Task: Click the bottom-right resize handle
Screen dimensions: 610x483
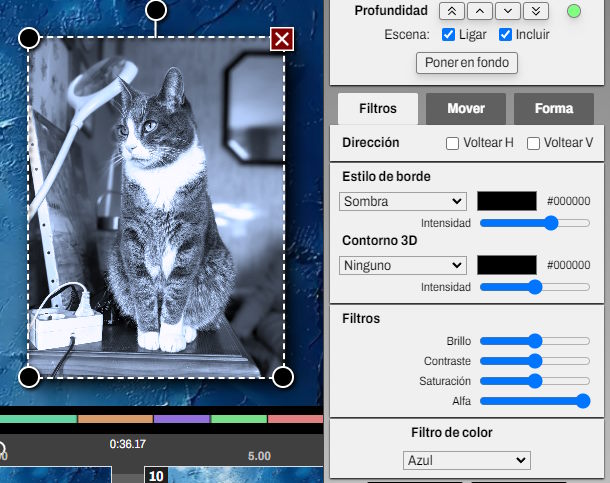Action: click(282, 377)
